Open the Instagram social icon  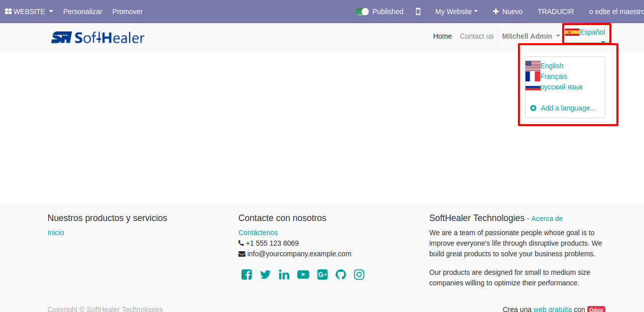tap(359, 274)
